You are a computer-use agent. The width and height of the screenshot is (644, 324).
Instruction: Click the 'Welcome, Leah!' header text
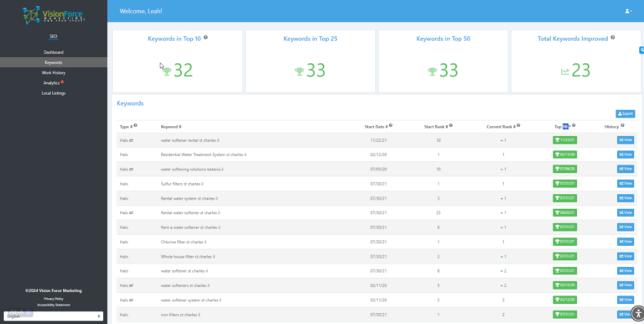141,11
